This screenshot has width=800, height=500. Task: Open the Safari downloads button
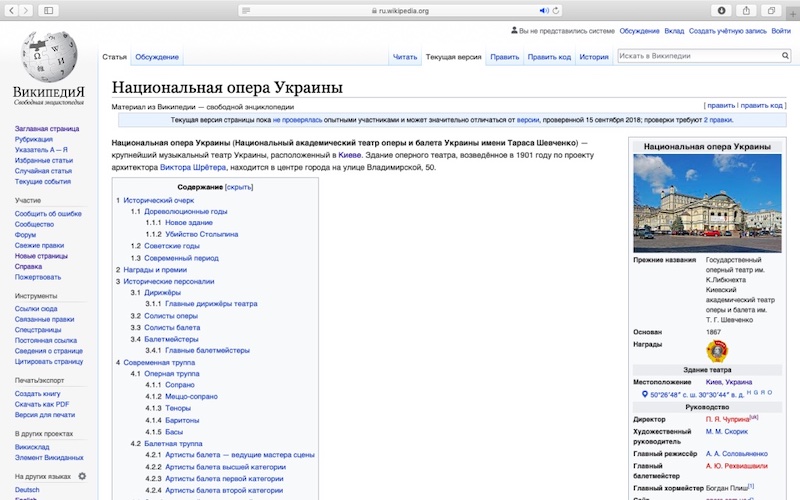(x=721, y=10)
